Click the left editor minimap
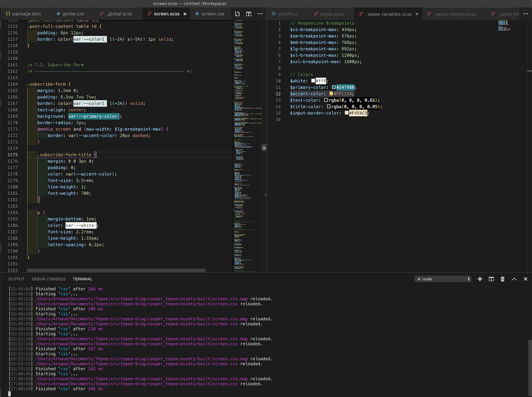Image resolution: width=532 pixels, height=397 pixels. [x=247, y=146]
